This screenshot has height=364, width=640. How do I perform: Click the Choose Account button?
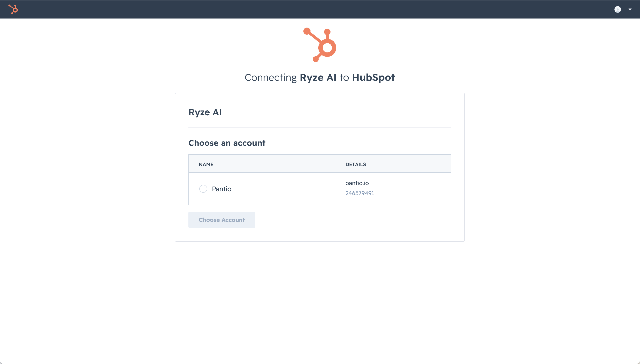(222, 220)
